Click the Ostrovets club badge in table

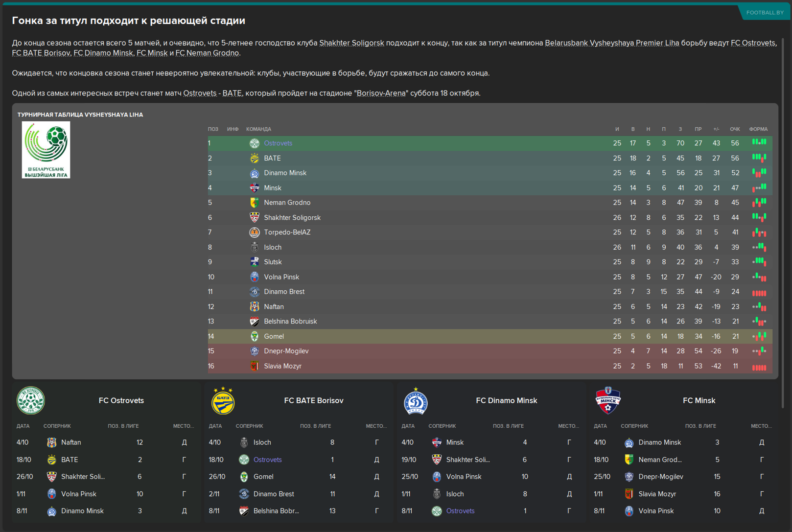pyautogui.click(x=255, y=143)
